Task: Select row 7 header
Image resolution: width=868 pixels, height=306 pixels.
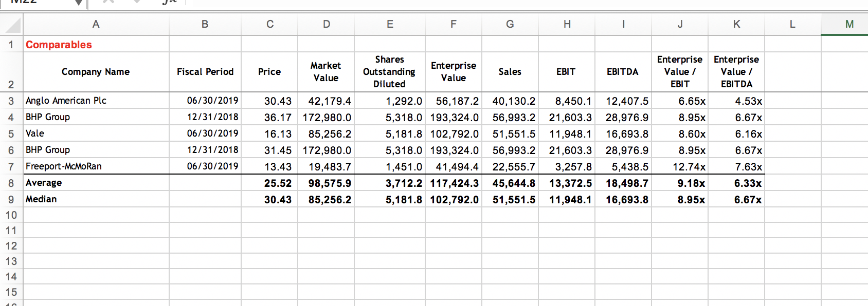Action: coord(11,166)
